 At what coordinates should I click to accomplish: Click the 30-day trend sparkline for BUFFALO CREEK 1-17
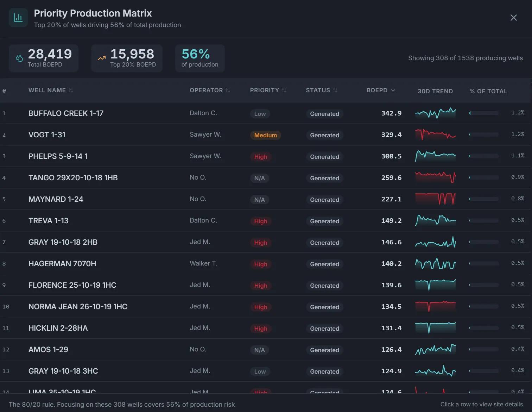click(x=436, y=113)
